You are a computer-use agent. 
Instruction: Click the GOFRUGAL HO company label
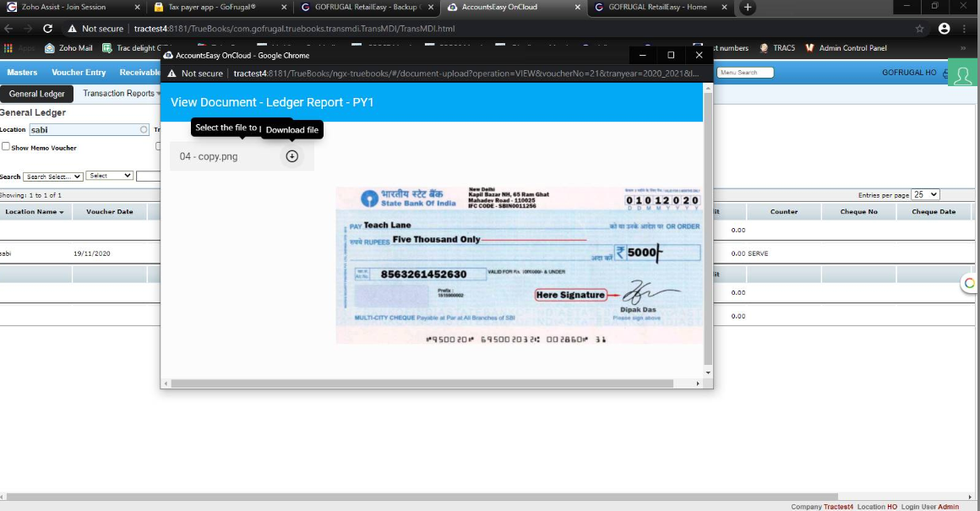[909, 73]
